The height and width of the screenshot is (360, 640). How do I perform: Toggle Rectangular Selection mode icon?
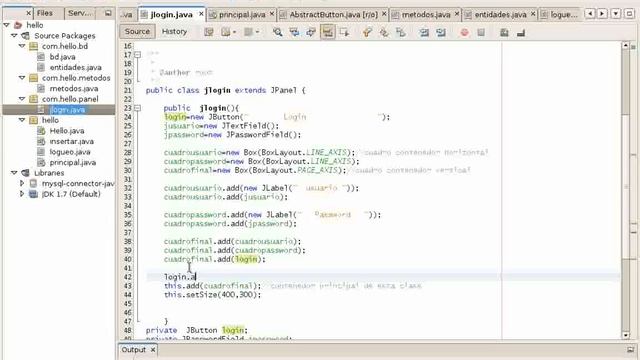(x=344, y=32)
